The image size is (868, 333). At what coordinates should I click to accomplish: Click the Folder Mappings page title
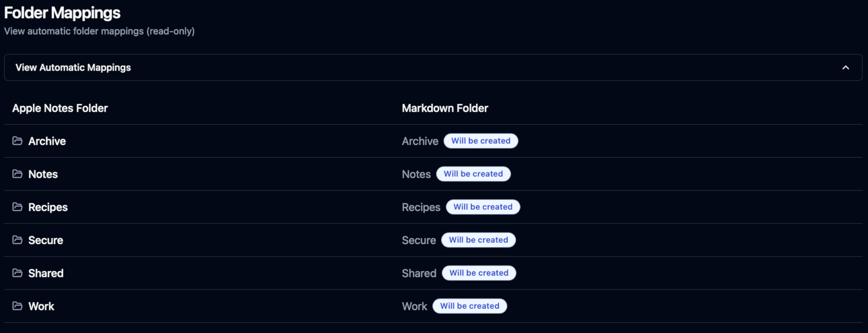click(63, 12)
